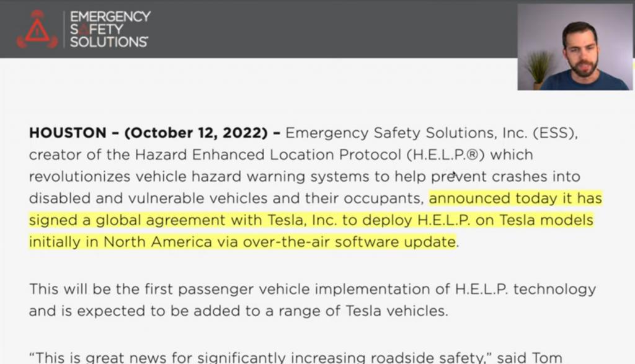Click the 'H.E.L.P.®' registered trademark term
The image size is (635, 364).
tap(445, 154)
